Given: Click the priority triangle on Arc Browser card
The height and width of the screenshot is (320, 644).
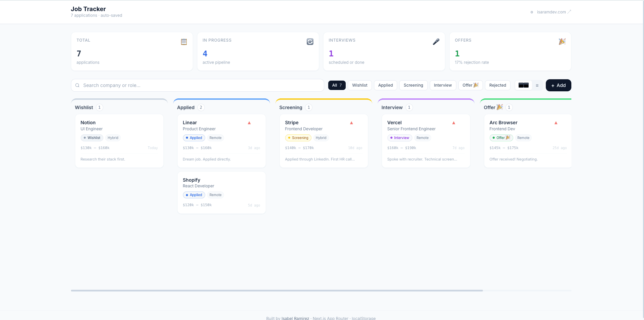Looking at the screenshot, I should coord(556,123).
